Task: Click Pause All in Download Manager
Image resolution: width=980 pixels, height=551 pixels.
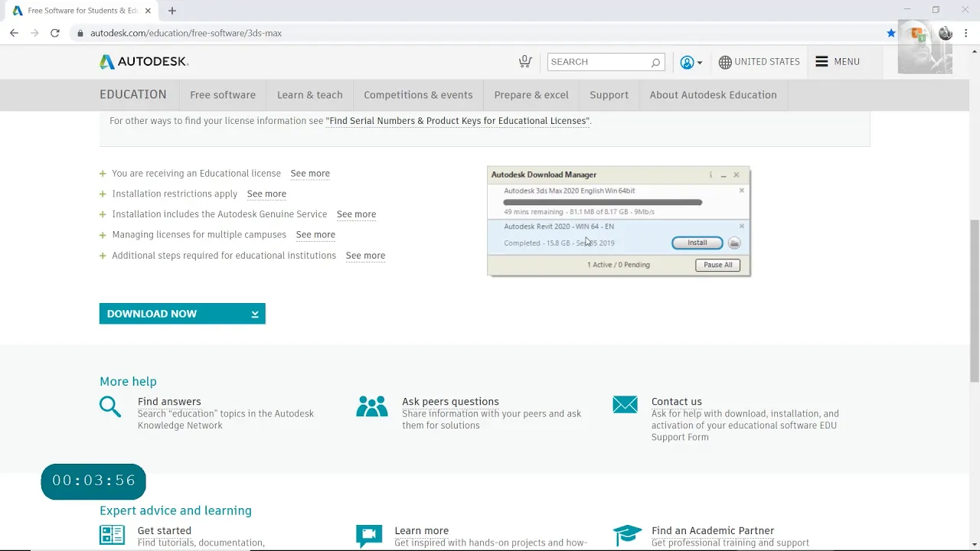Action: (718, 265)
